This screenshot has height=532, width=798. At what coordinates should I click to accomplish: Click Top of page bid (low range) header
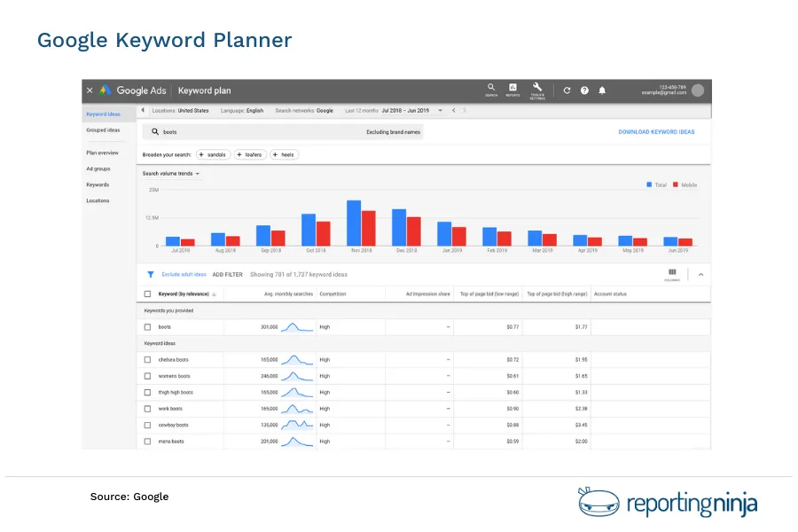[489, 294]
